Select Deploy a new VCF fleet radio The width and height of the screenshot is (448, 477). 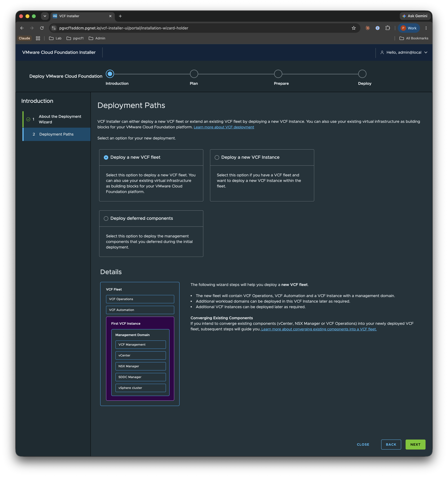coord(106,157)
